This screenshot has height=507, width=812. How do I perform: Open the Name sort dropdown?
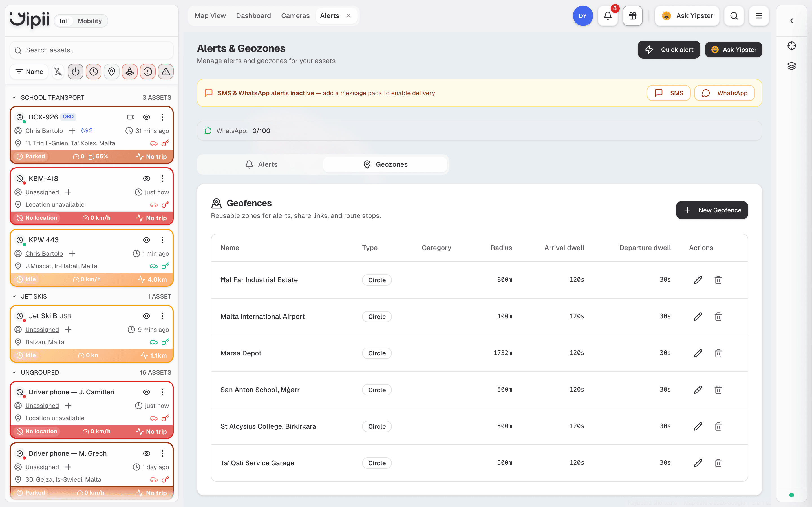pos(30,72)
